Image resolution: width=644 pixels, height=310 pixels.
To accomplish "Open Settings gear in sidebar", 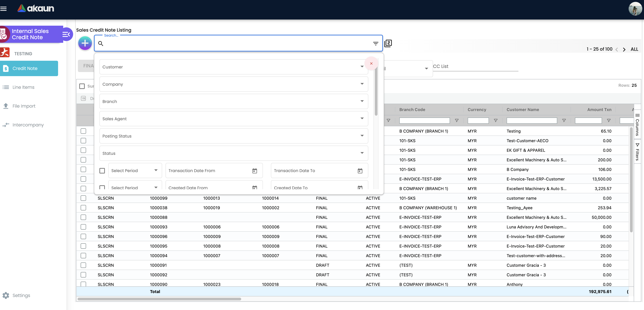I will point(6,295).
